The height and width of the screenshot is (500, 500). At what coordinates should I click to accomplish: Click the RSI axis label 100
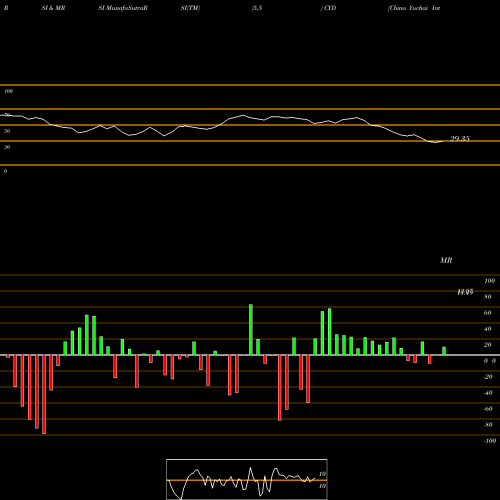point(8,91)
